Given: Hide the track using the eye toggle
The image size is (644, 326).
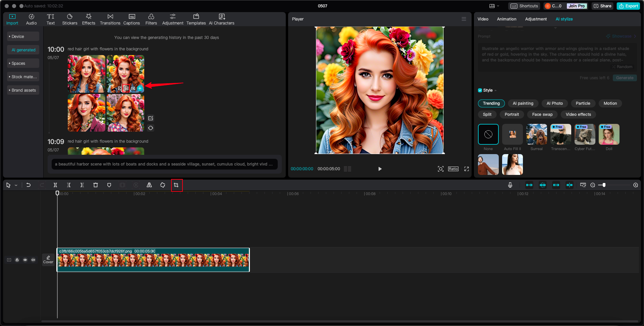Looking at the screenshot, I should (x=25, y=260).
